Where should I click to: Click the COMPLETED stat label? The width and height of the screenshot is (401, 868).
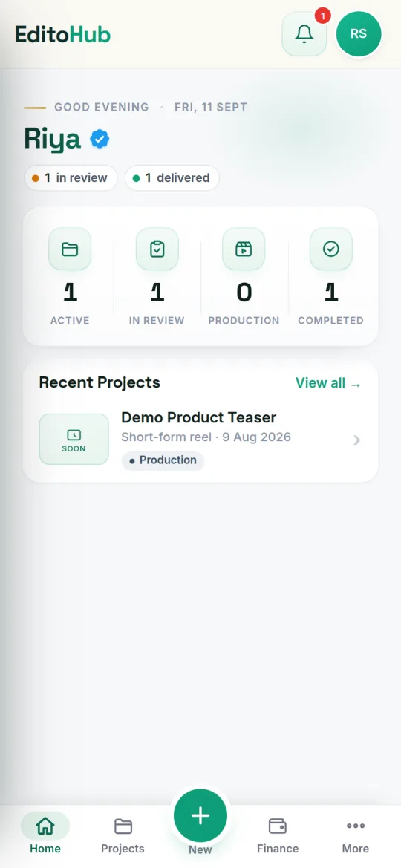coord(330,321)
